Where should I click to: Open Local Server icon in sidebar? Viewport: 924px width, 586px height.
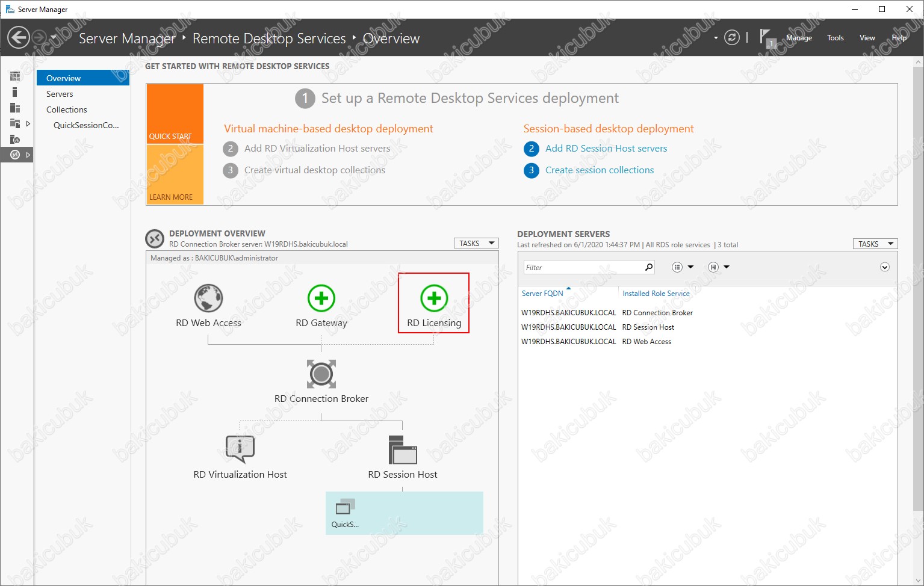(x=15, y=92)
